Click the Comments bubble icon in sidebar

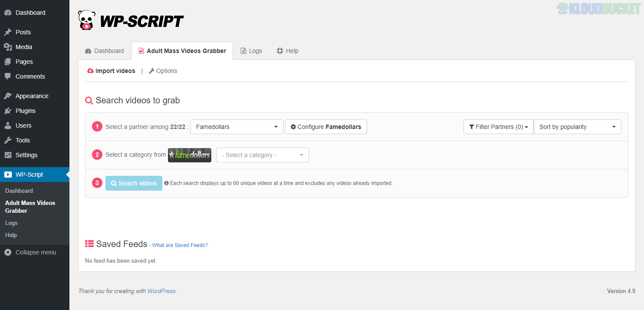[x=8, y=76]
